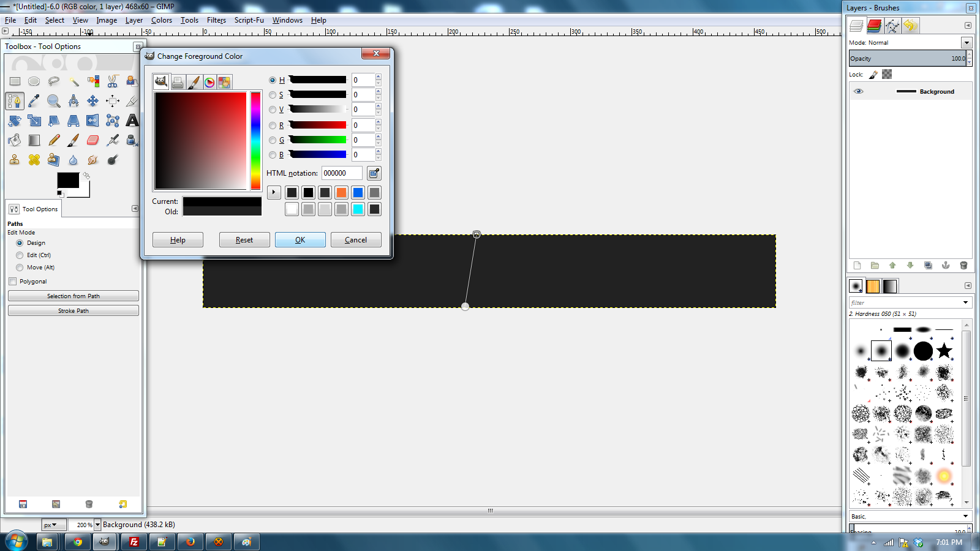Screen dimensions: 980x551
Task: Click OK in Change Foreground Color
Action: tap(300, 240)
